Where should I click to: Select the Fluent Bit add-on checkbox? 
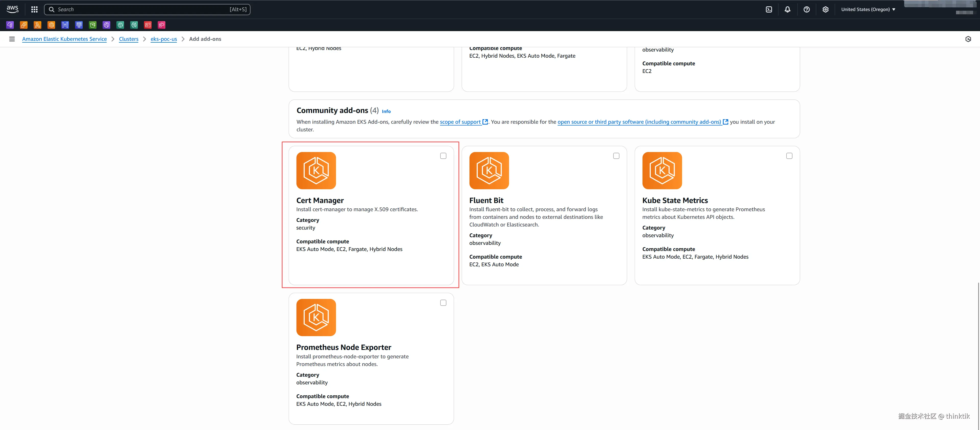pyautogui.click(x=616, y=156)
